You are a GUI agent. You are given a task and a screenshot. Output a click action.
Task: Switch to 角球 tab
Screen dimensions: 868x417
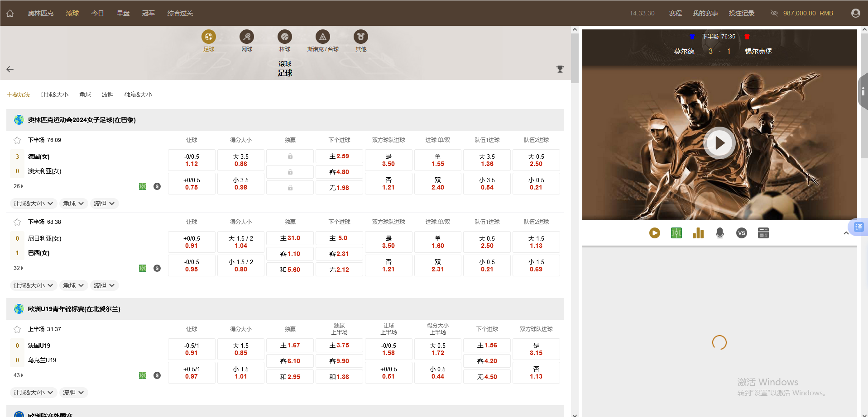pos(85,95)
